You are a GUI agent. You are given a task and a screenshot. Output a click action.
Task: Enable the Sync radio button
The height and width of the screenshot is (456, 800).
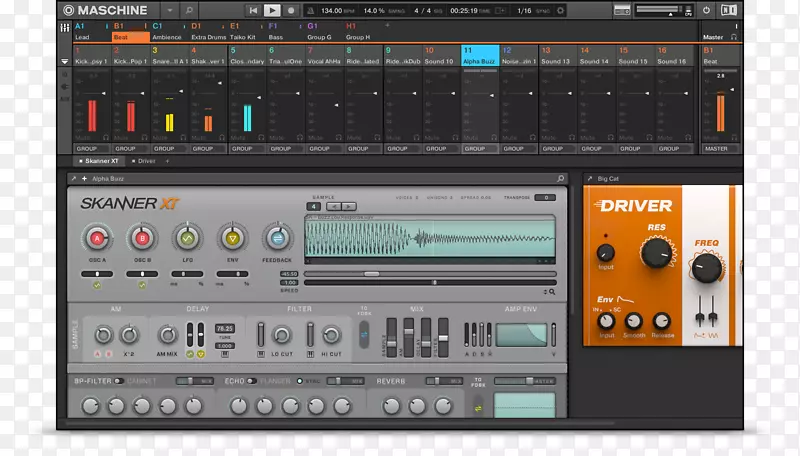coord(299,380)
